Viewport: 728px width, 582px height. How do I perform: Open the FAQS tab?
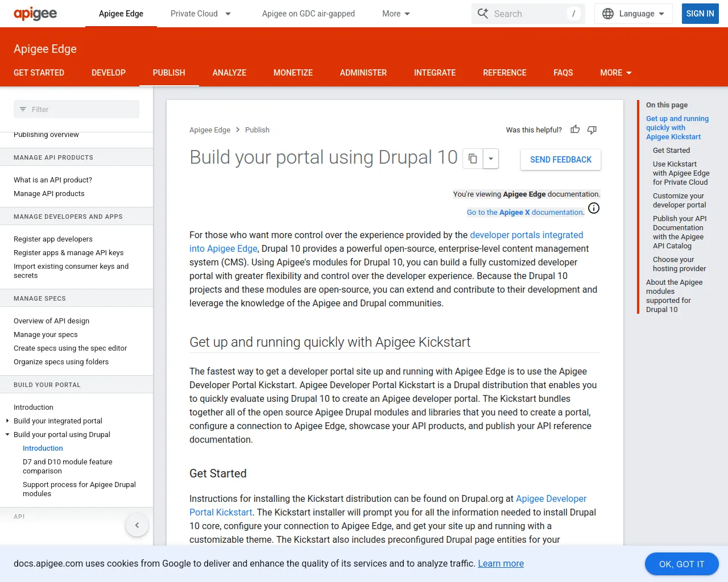(x=563, y=73)
